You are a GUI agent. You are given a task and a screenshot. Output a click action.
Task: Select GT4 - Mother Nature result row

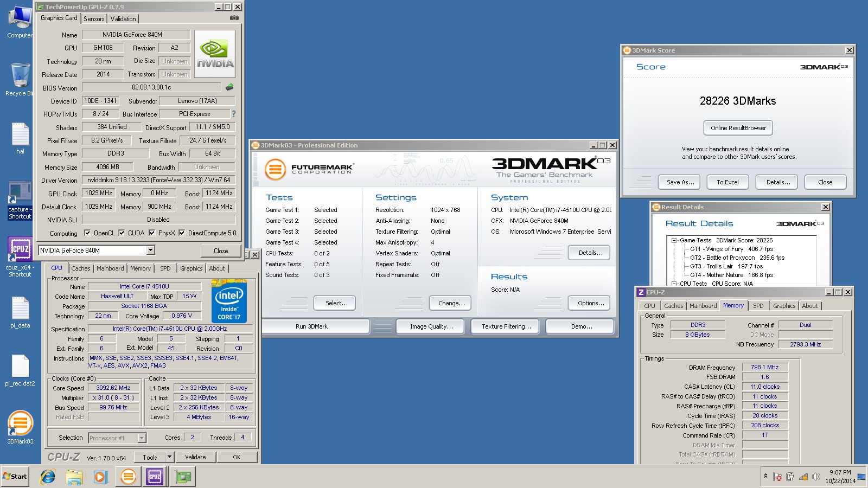coord(731,275)
